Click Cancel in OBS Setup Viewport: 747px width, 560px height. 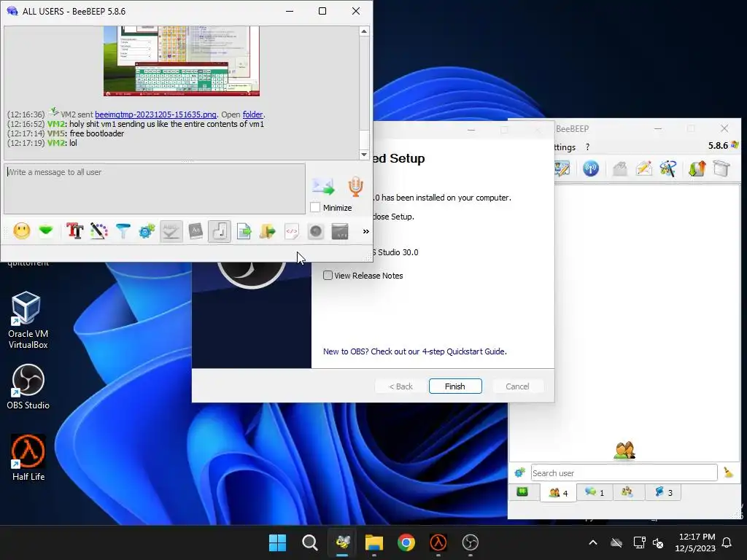coord(517,386)
